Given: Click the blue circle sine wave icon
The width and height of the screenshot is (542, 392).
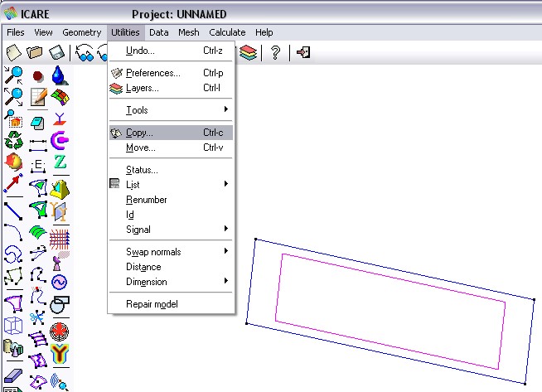Looking at the screenshot, I should [60, 282].
